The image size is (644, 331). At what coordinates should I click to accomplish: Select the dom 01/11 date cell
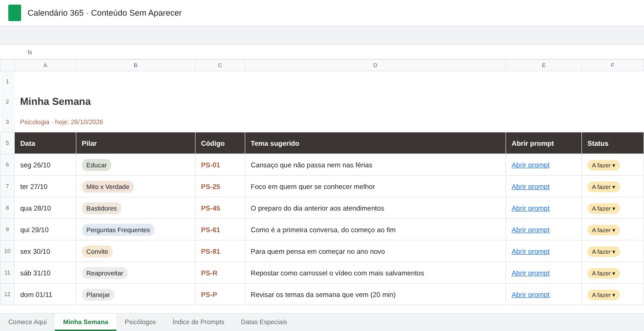45,294
